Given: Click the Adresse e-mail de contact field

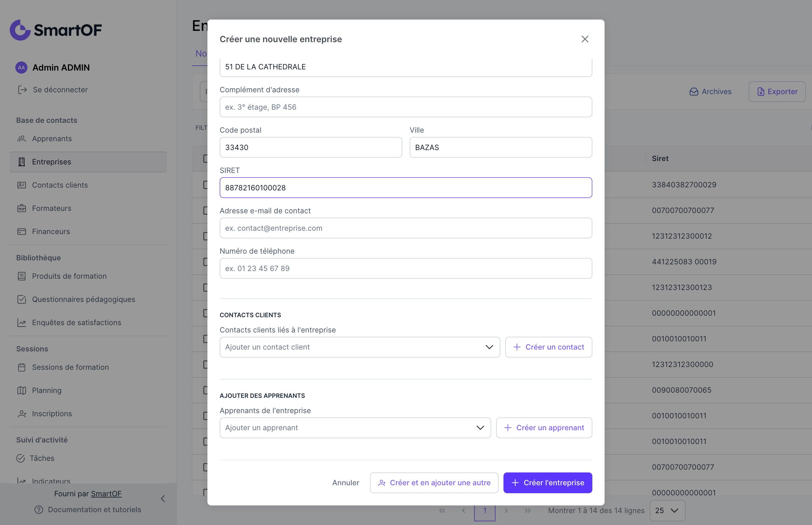Looking at the screenshot, I should click(x=405, y=228).
